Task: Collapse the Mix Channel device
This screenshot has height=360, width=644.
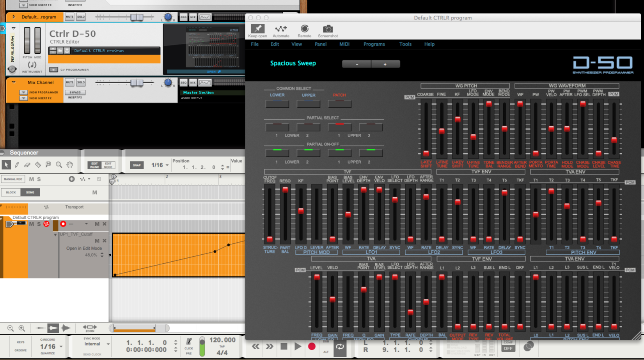Action: coord(14,82)
